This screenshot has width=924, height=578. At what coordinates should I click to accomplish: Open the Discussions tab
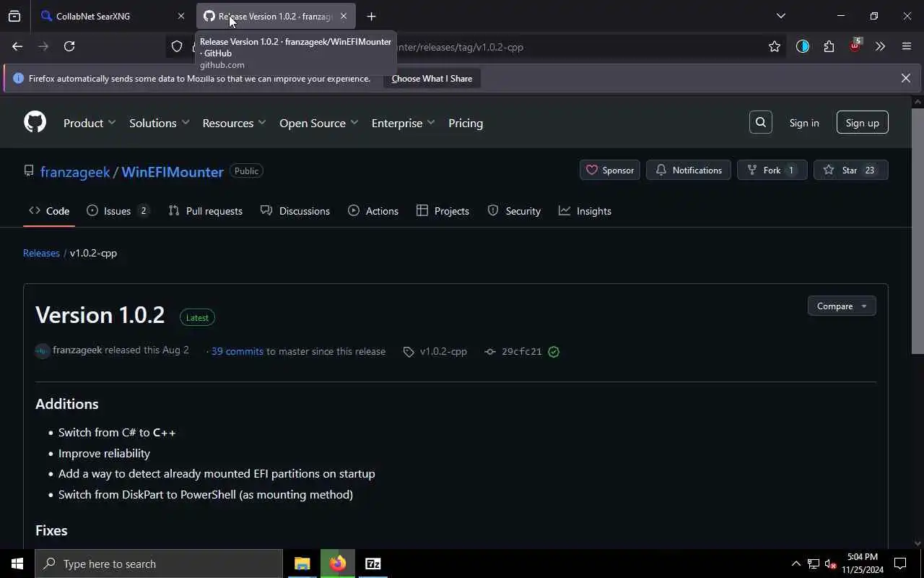[x=295, y=211]
